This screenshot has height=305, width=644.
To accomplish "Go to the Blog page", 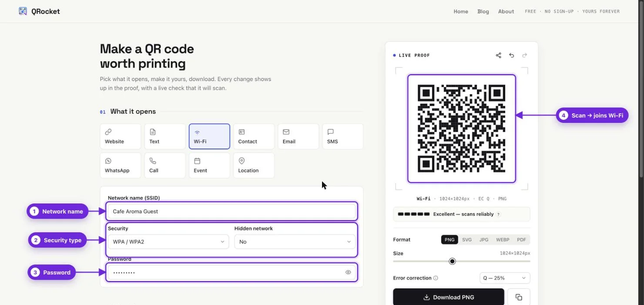I will coord(483,11).
